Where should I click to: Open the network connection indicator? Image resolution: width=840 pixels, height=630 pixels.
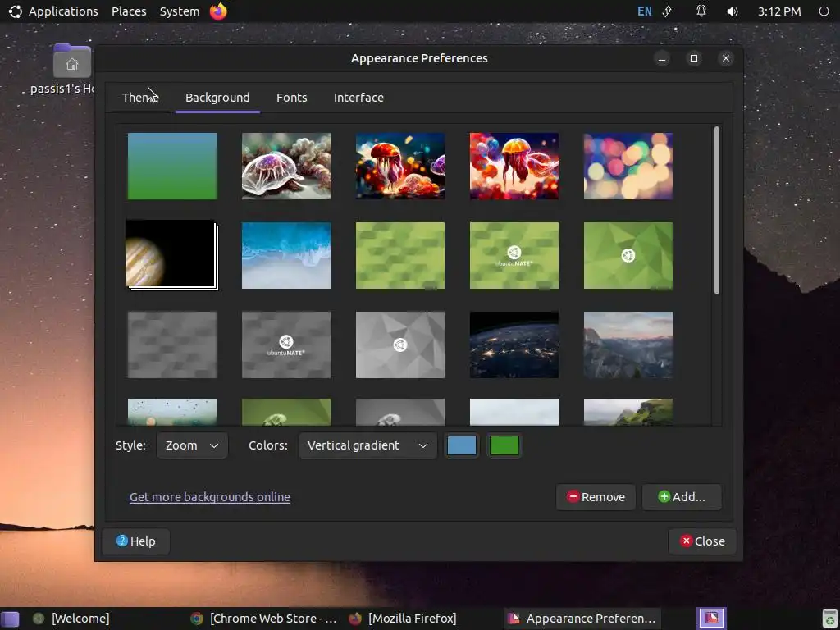[668, 11]
